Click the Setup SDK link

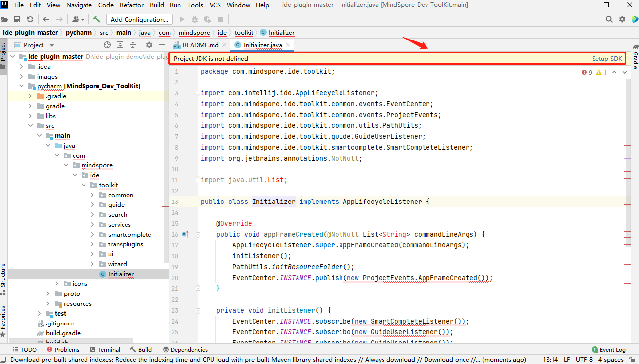point(607,58)
